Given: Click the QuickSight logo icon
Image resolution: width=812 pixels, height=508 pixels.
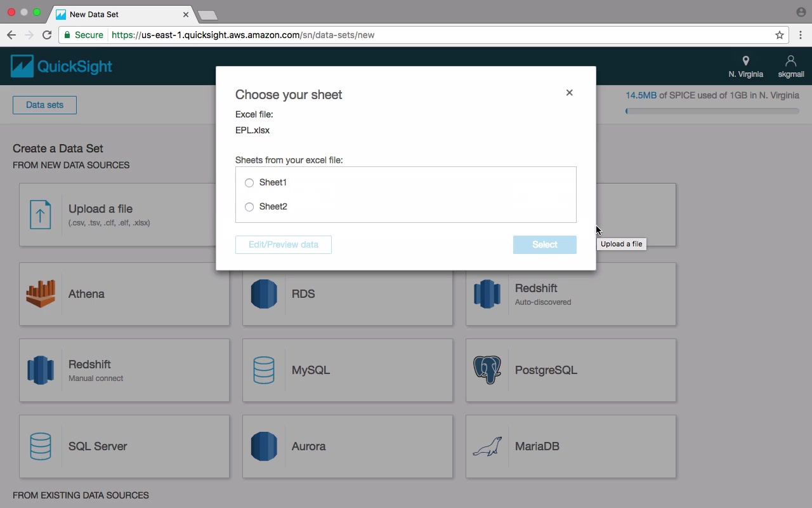Looking at the screenshot, I should pyautogui.click(x=22, y=66).
